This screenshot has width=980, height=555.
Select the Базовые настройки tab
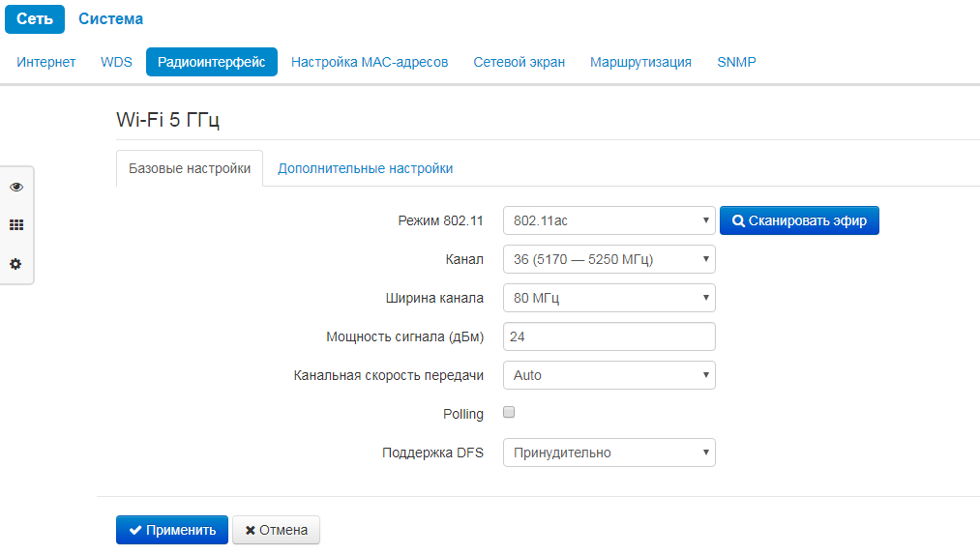coord(190,168)
